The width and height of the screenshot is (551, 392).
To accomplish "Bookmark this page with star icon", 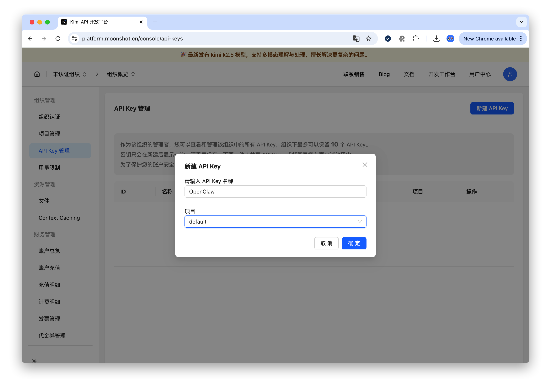I will point(368,39).
